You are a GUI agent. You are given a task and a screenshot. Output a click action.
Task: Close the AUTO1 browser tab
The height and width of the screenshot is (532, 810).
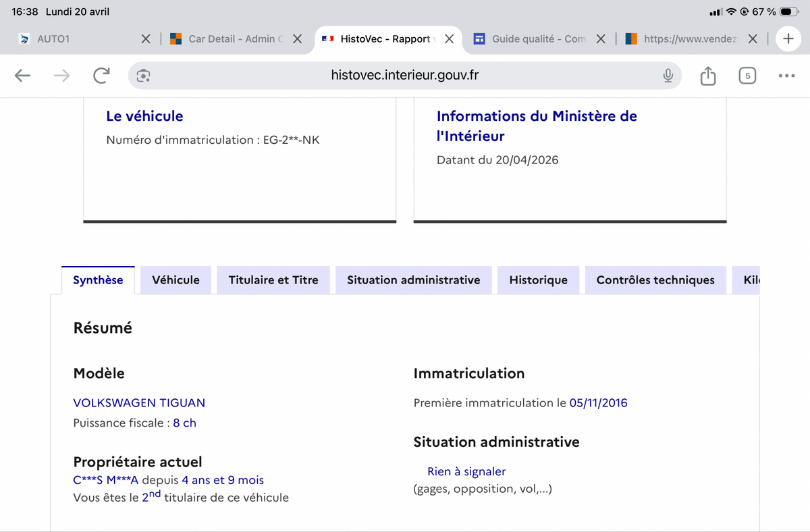pyautogui.click(x=146, y=39)
